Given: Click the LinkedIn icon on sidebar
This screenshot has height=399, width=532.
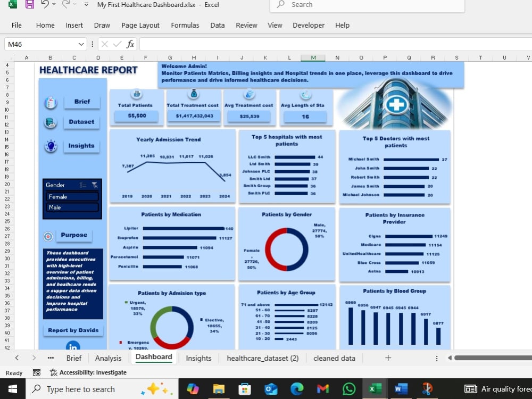Looking at the screenshot, I should pos(73,346).
